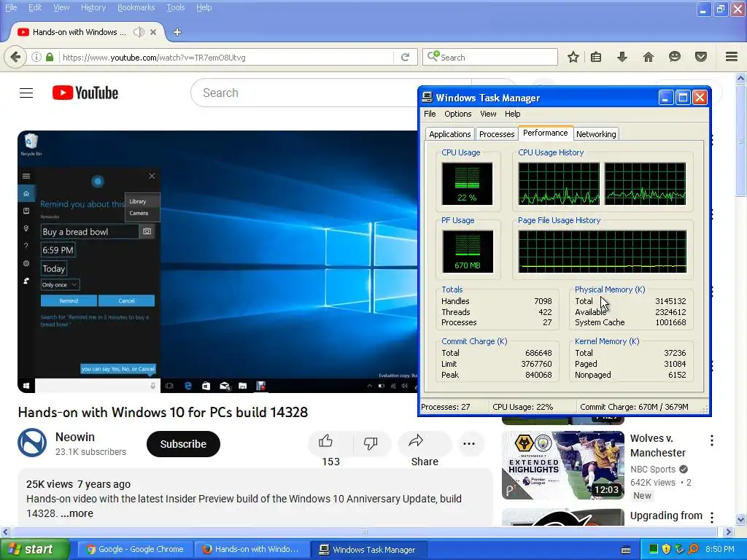This screenshot has width=747, height=560.
Task: Share the video using the Share arrow
Action: tap(416, 441)
